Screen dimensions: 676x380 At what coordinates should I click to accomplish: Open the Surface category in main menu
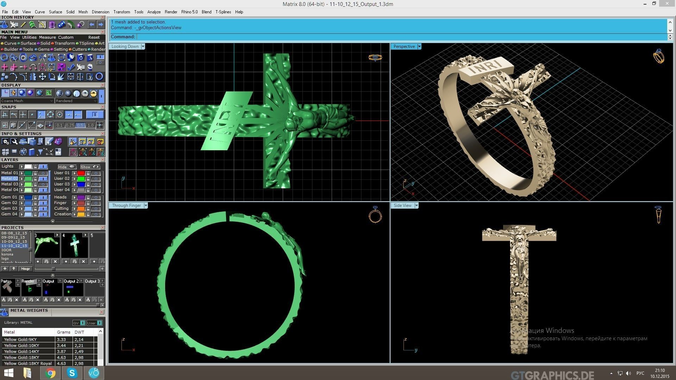tap(27, 44)
